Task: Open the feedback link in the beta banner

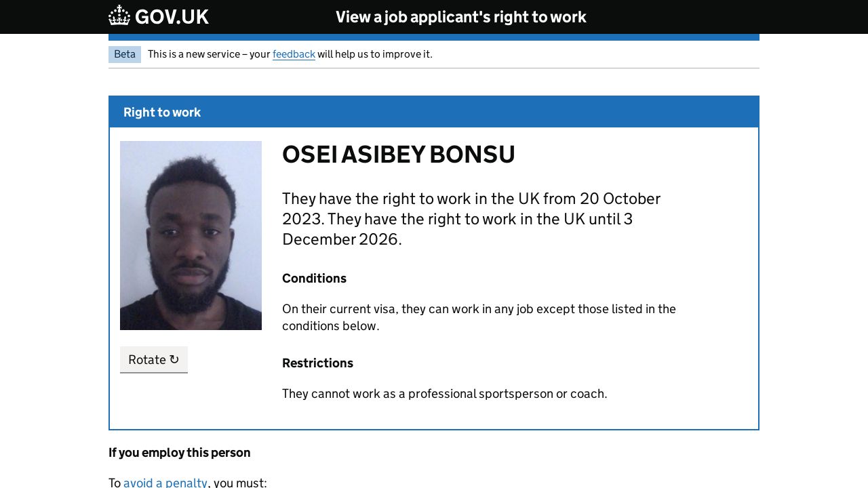Action: tap(294, 54)
